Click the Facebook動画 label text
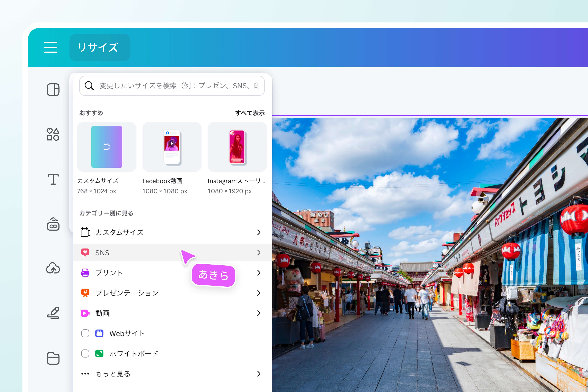This screenshot has height=392, width=588. click(162, 181)
